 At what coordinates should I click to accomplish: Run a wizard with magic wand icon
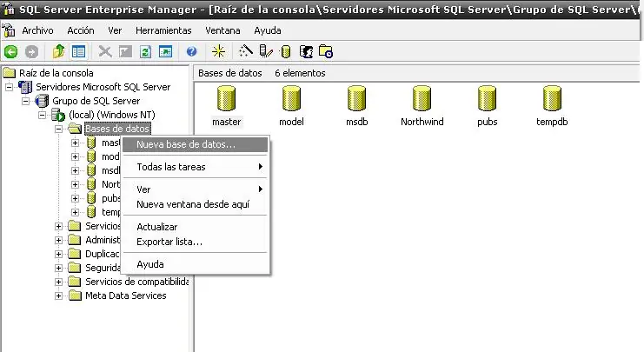point(246,51)
